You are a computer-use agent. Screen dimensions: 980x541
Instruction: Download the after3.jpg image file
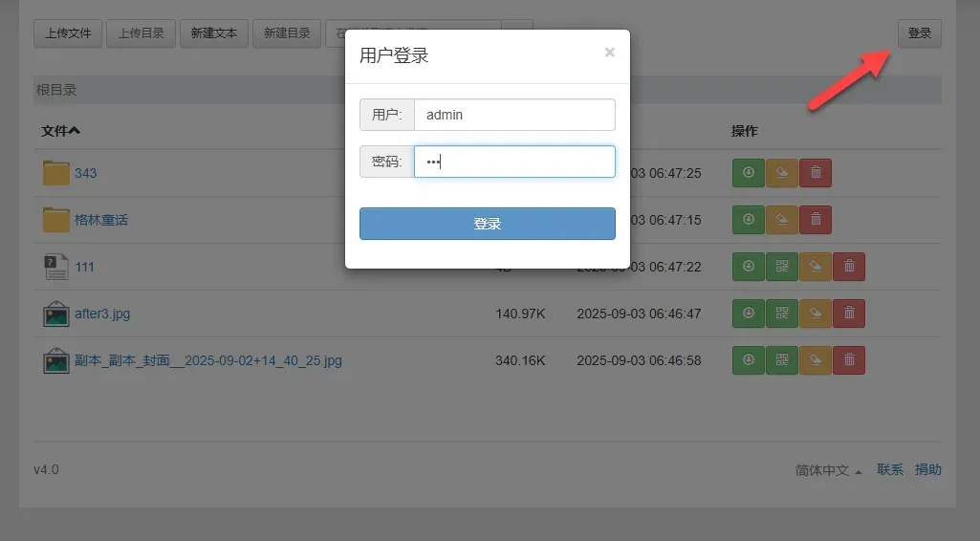749,314
